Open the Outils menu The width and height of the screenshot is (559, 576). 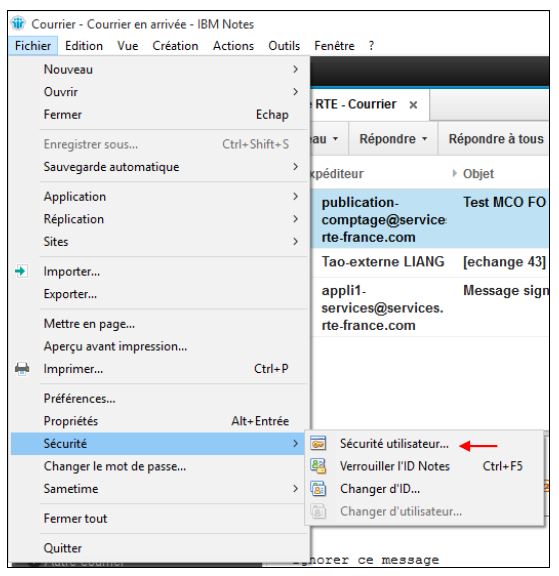click(284, 46)
